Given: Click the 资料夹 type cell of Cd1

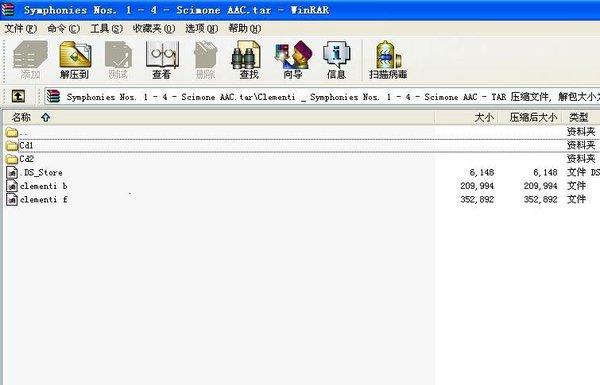Looking at the screenshot, I should tap(581, 145).
